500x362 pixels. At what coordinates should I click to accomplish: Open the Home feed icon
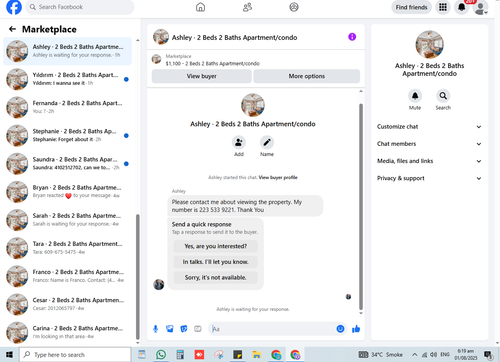[x=200, y=7]
